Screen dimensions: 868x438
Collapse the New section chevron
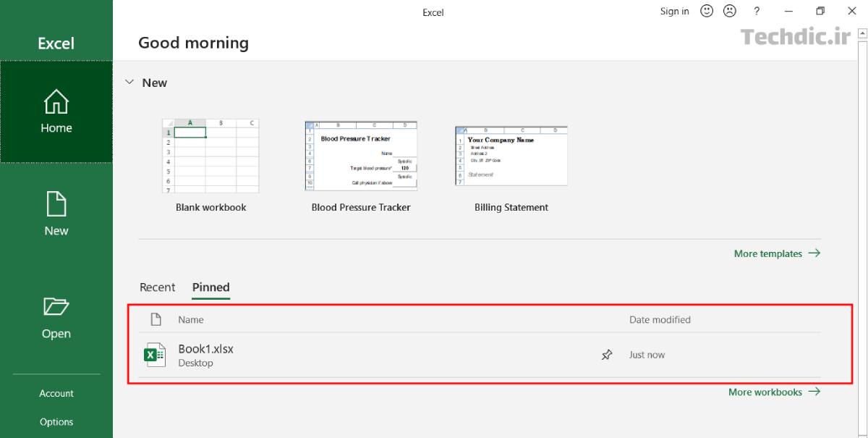(129, 83)
